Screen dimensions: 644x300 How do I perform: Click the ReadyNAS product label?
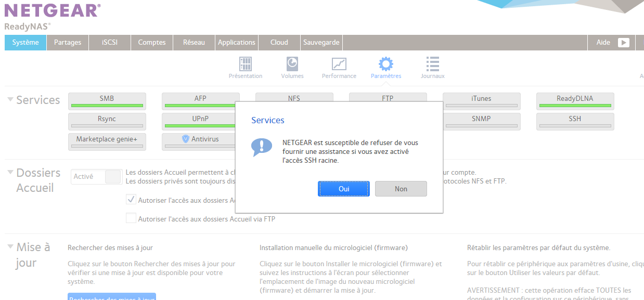(x=27, y=26)
